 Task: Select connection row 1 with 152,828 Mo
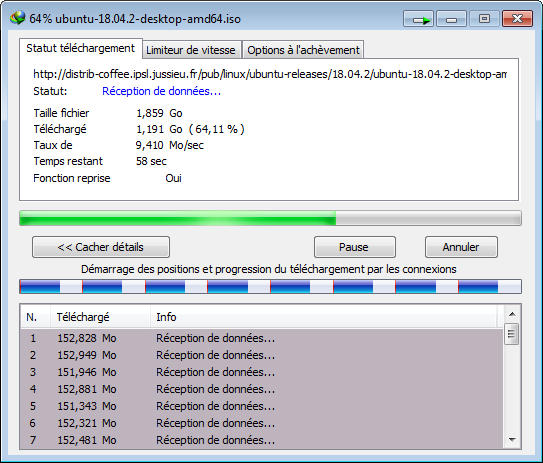point(261,338)
